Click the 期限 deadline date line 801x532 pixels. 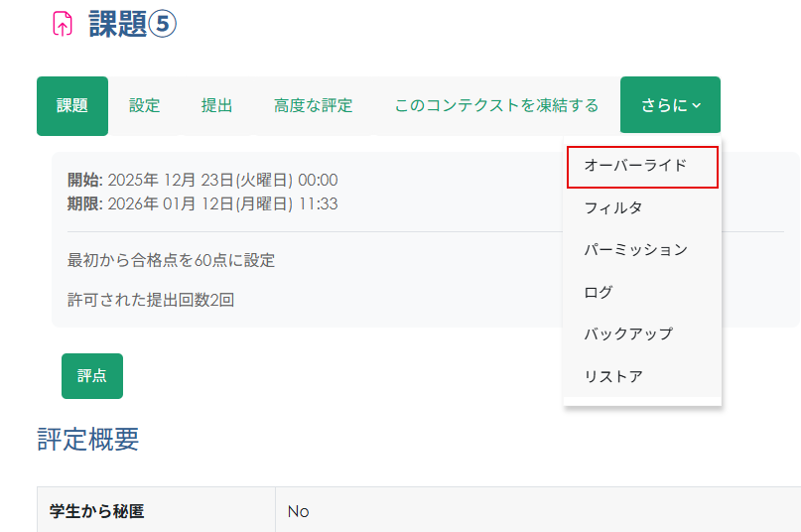click(202, 203)
